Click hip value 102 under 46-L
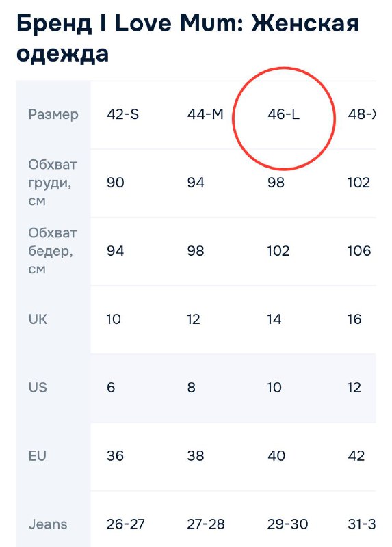 278,251
